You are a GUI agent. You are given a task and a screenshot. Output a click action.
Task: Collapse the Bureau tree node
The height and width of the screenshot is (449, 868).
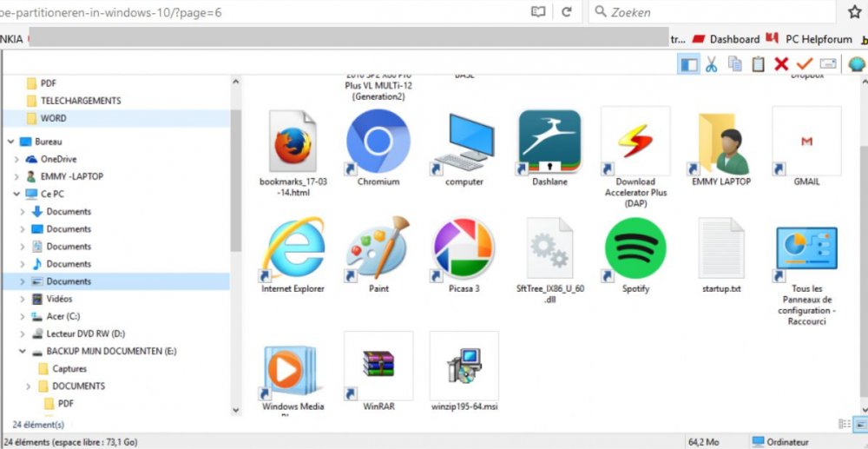click(x=11, y=142)
